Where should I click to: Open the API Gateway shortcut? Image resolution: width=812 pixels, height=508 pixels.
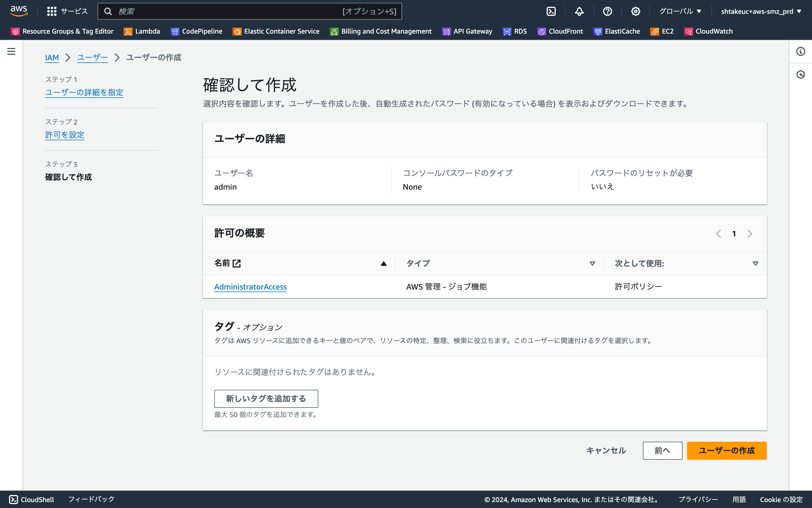[467, 31]
